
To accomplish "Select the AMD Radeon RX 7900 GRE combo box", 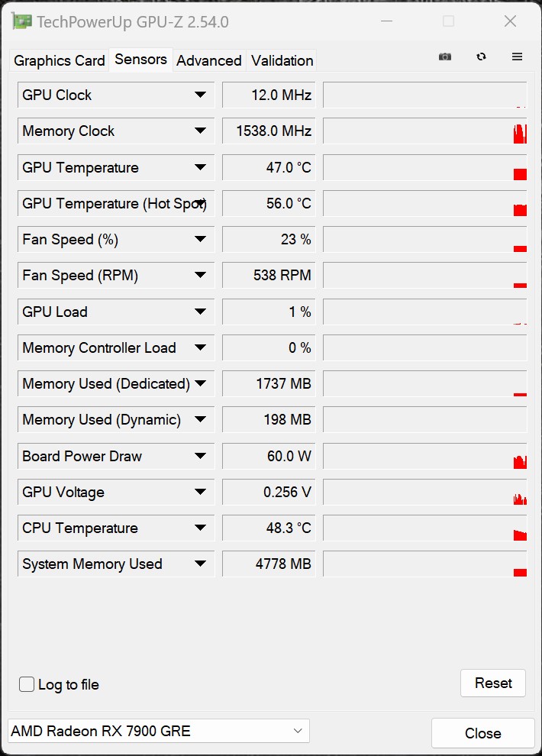I will pyautogui.click(x=158, y=731).
